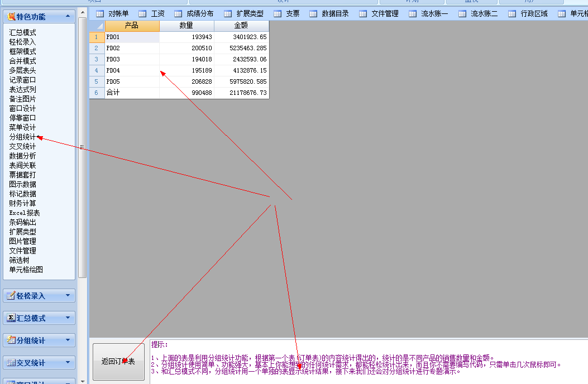
Task: Click the 轻松录入 panel pencil icon
Action: tap(11, 295)
